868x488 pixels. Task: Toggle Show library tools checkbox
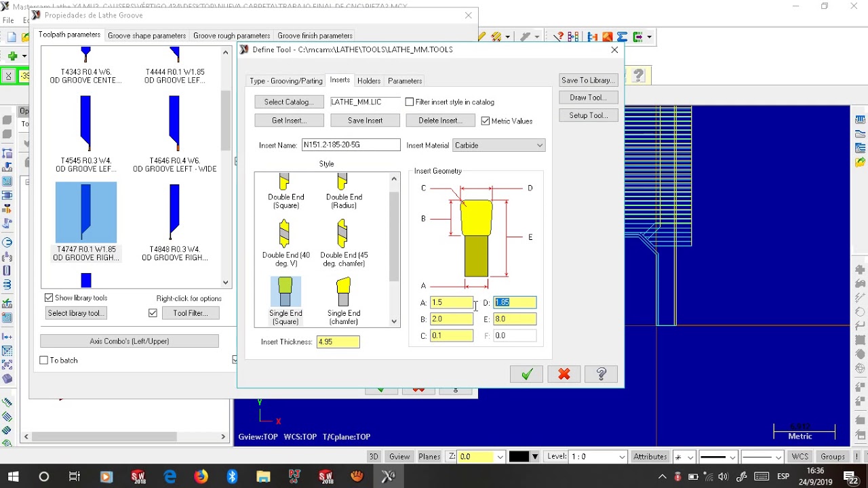pos(49,298)
